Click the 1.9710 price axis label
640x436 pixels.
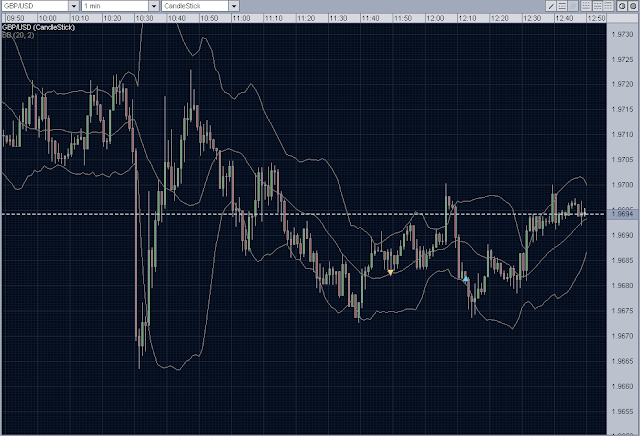tap(622, 134)
